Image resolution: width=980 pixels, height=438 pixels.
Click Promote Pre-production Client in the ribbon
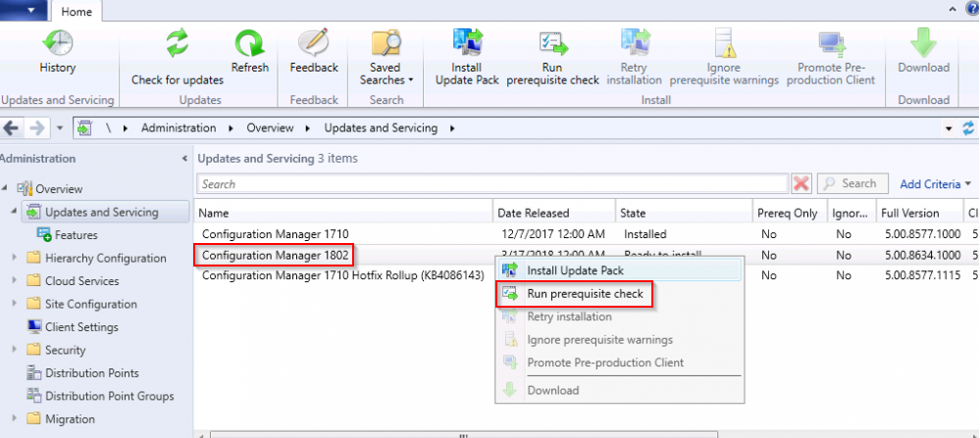831,58
